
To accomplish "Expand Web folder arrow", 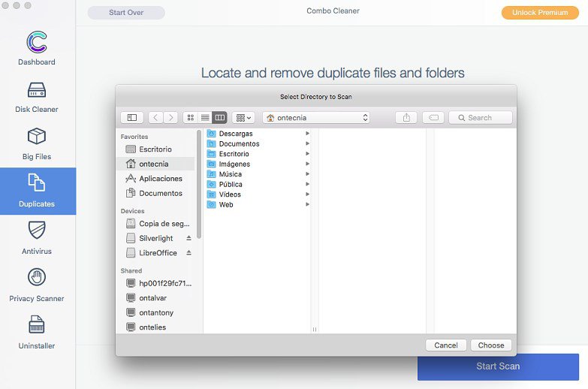I will click(307, 204).
